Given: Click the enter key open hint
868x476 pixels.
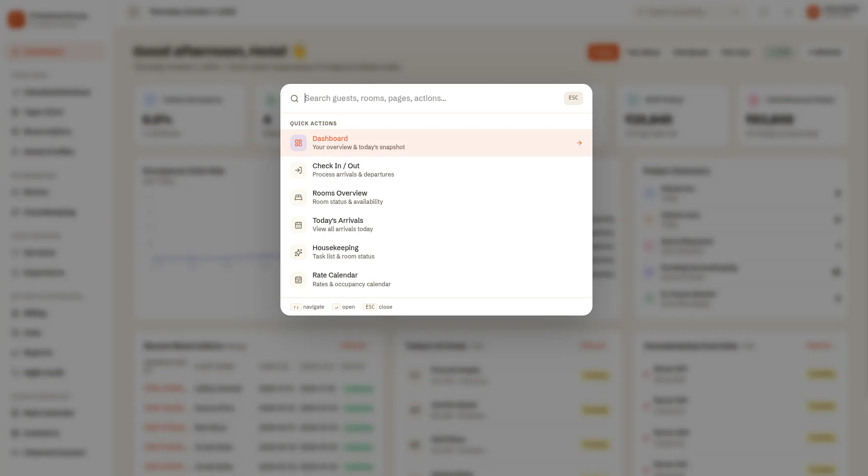Looking at the screenshot, I should [x=336, y=307].
